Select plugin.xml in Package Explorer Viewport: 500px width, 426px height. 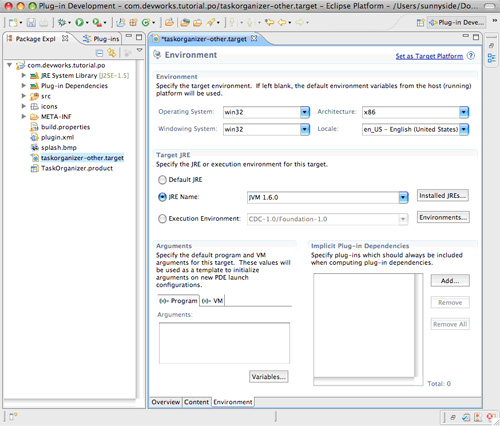pyautogui.click(x=57, y=137)
